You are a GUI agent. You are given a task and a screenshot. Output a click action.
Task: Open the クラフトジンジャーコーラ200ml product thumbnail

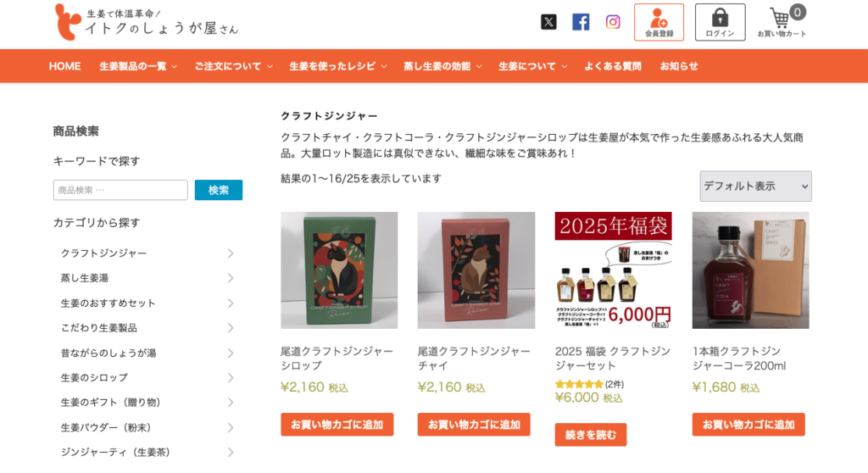click(x=750, y=270)
